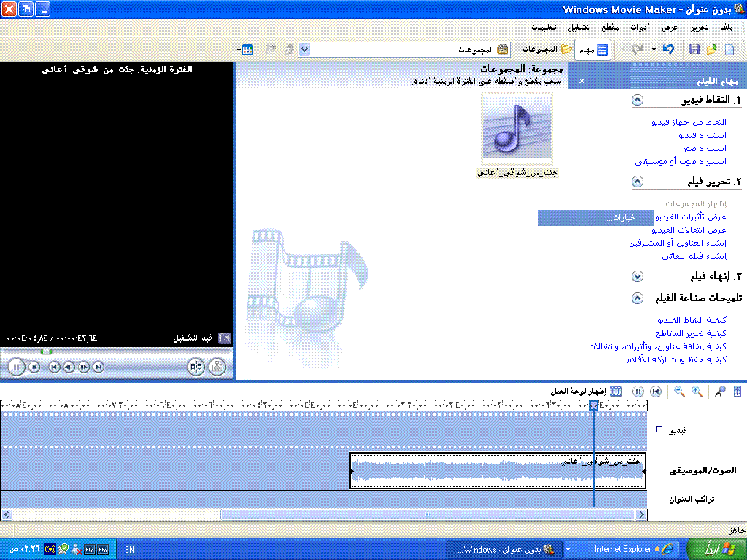
Task: Click the Take Picture camera icon
Action: (x=217, y=367)
